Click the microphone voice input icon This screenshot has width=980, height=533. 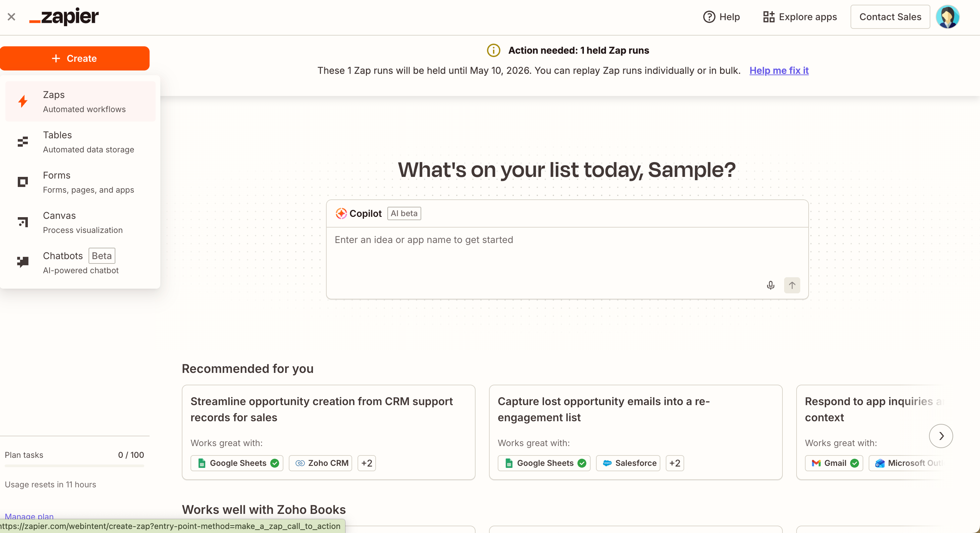point(770,285)
